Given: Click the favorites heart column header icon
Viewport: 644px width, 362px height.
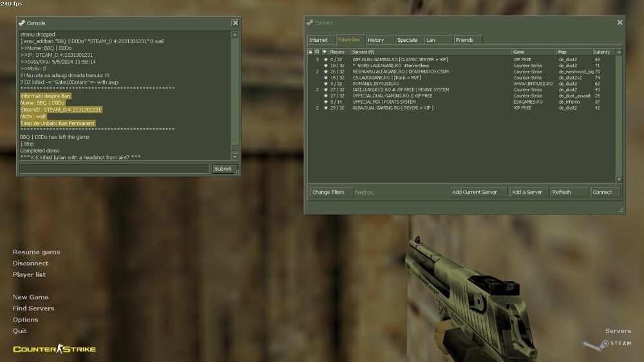Looking at the screenshot, I should pos(325,52).
